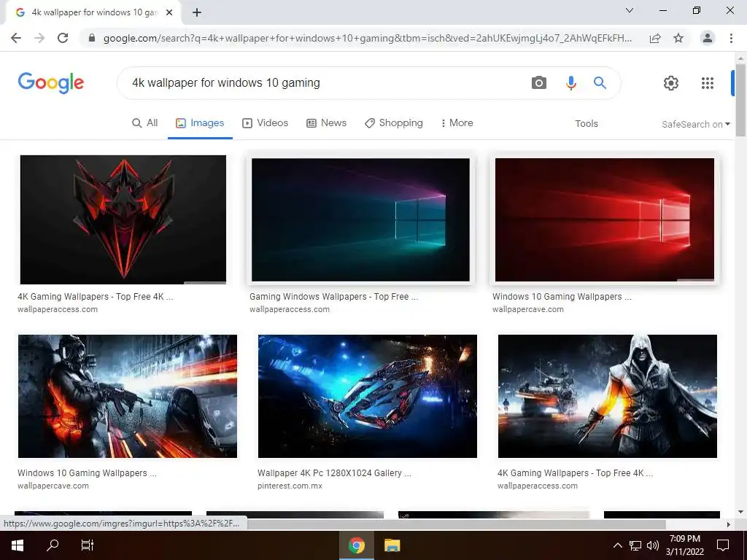747x560 pixels.
Task: Click the horizontal scrollbar at page bottom
Action: [456, 524]
